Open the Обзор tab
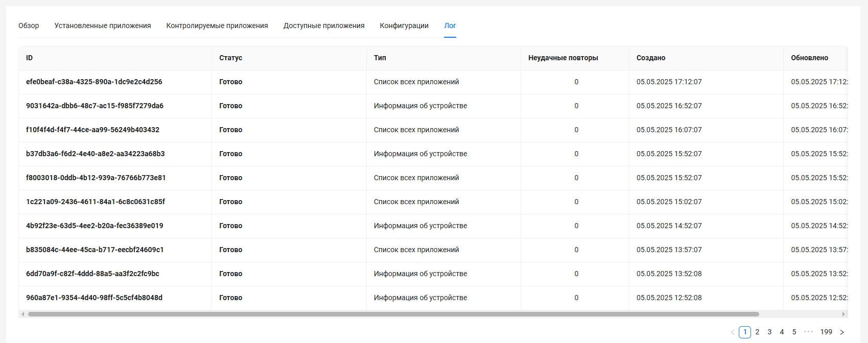The width and height of the screenshot is (868, 343). (29, 26)
